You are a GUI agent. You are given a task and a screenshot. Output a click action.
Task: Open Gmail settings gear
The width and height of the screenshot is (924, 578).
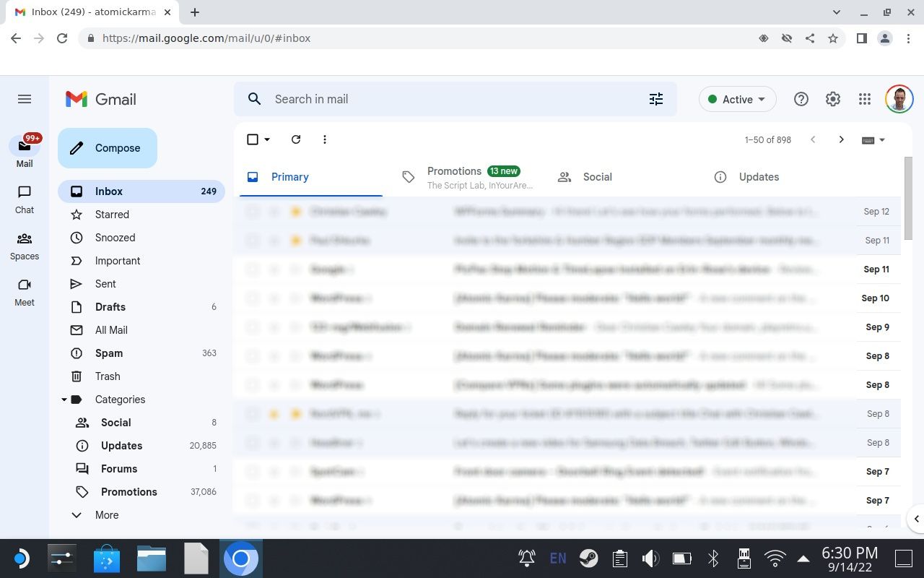tap(832, 99)
